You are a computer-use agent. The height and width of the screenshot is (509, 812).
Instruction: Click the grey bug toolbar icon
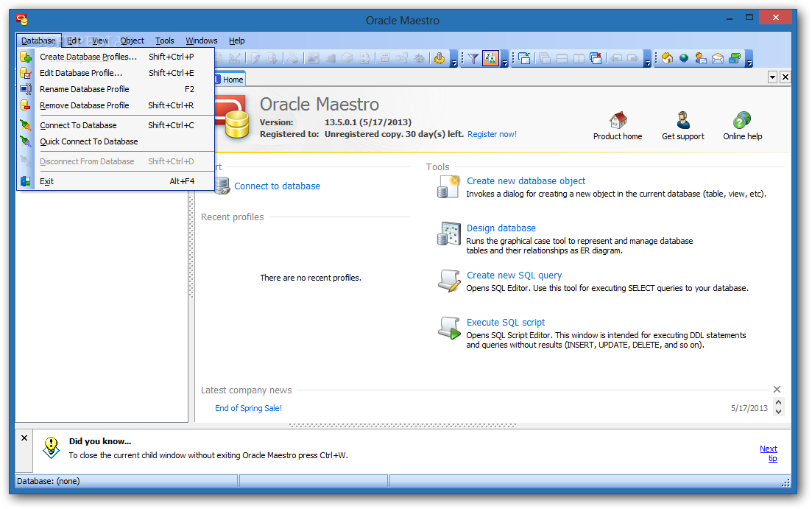pos(420,59)
